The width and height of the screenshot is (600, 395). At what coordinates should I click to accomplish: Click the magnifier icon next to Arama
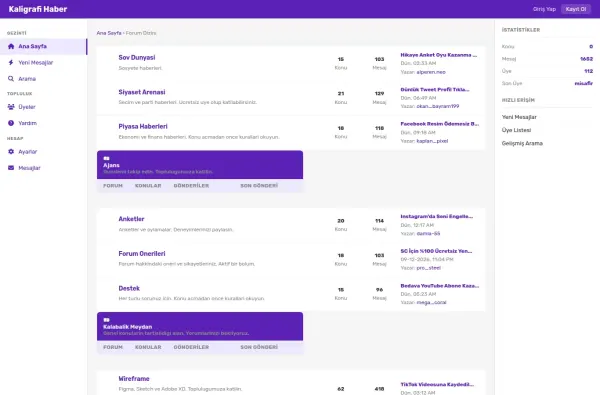click(x=11, y=78)
